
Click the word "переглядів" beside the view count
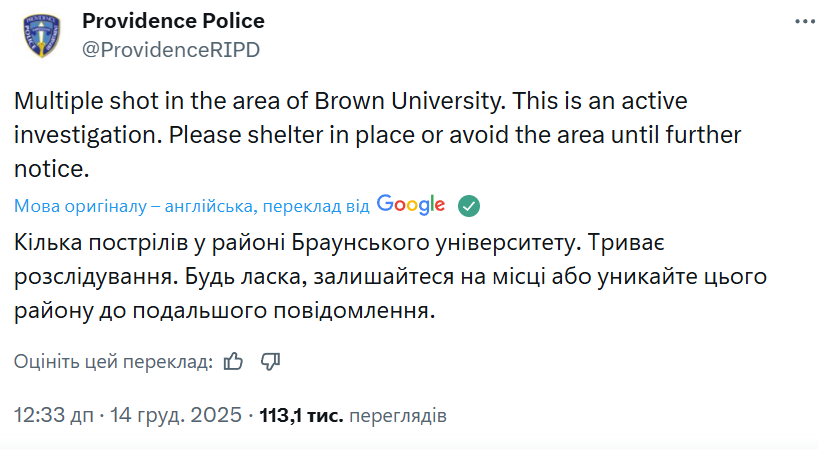399,414
